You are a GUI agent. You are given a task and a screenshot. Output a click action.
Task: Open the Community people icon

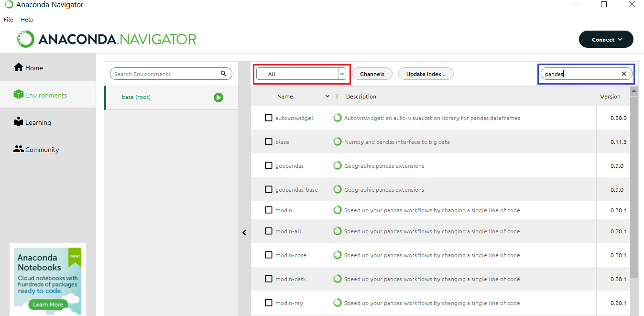(19, 149)
